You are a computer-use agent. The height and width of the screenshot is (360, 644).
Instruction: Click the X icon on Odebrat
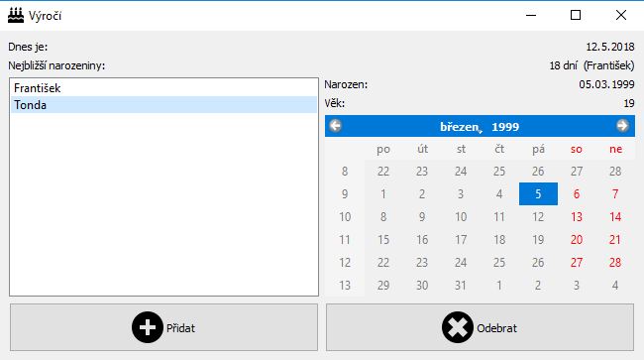(x=457, y=327)
